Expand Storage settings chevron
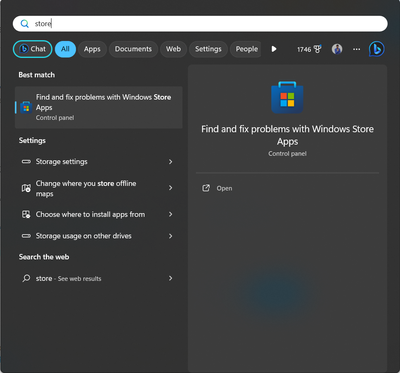 (170, 162)
